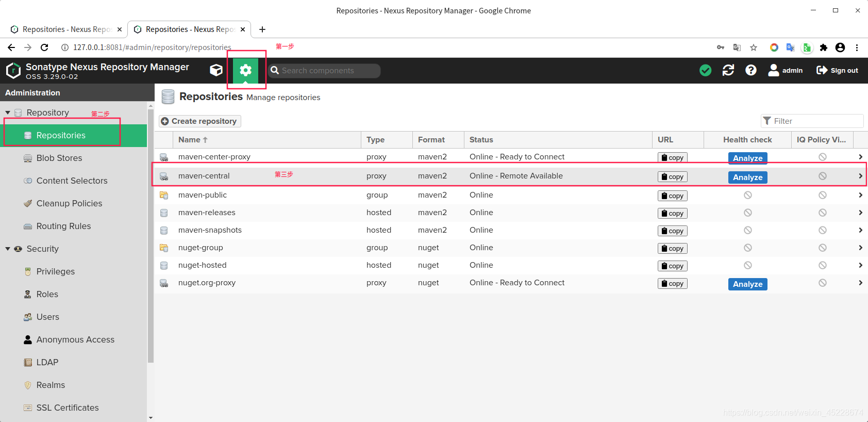This screenshot has height=422, width=868.
Task: Open Cleanup Policies in the sidebar
Action: coord(69,203)
